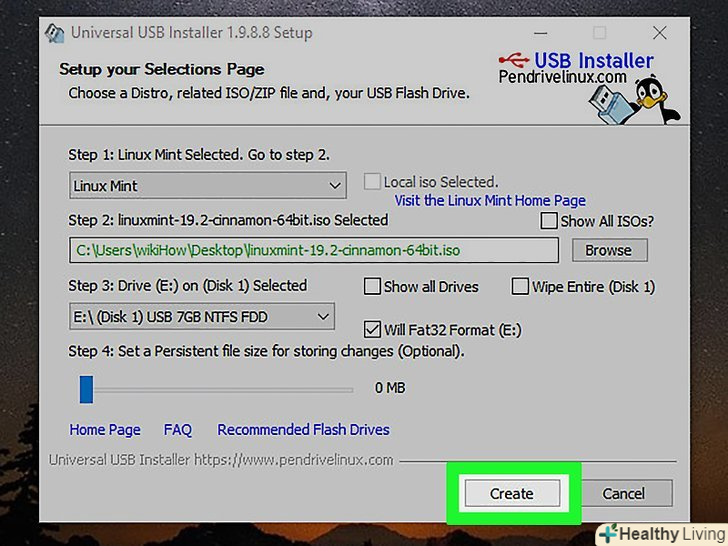This screenshot has width=728, height=546.
Task: Close the Universal USB Installer window
Action: click(659, 33)
